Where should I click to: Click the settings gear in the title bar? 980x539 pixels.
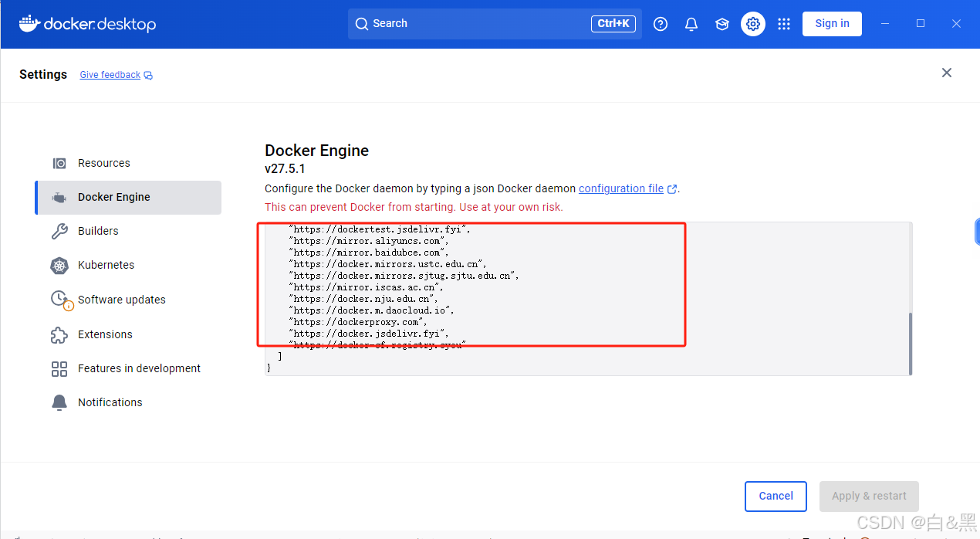(x=752, y=23)
